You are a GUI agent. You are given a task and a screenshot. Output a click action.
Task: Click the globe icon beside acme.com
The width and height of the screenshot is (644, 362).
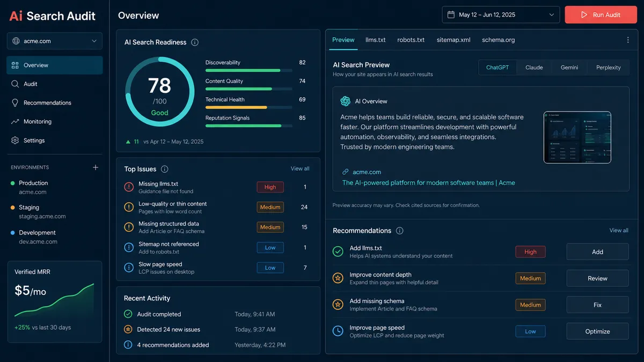(x=16, y=41)
